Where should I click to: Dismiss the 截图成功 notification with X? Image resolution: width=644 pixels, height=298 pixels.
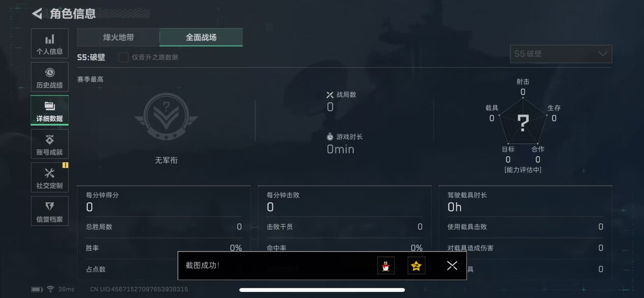[452, 266]
